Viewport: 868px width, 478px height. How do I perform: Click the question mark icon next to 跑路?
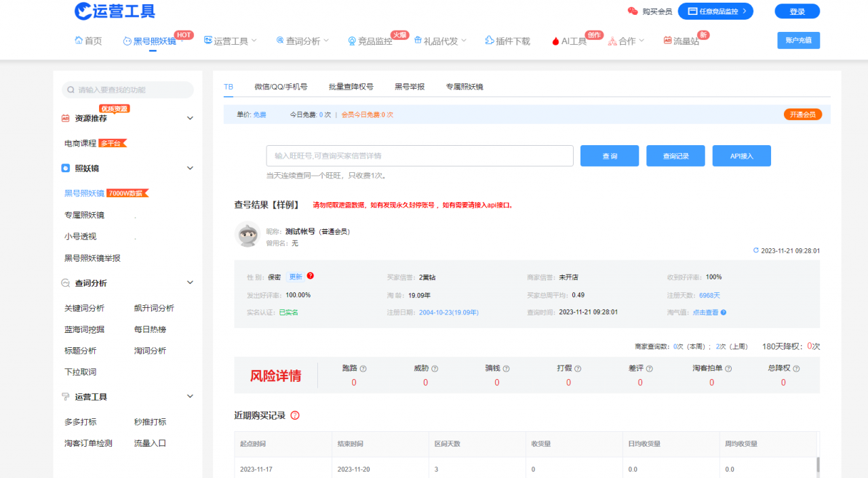(x=363, y=367)
